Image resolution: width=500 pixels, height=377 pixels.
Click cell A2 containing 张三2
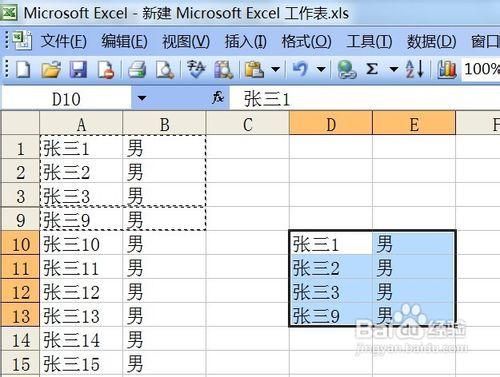(x=81, y=172)
